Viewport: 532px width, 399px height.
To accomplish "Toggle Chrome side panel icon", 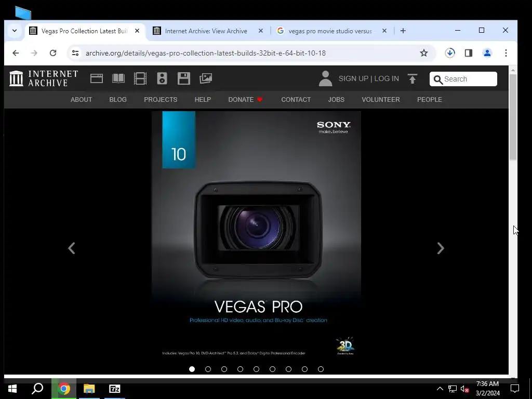I will coord(469,53).
